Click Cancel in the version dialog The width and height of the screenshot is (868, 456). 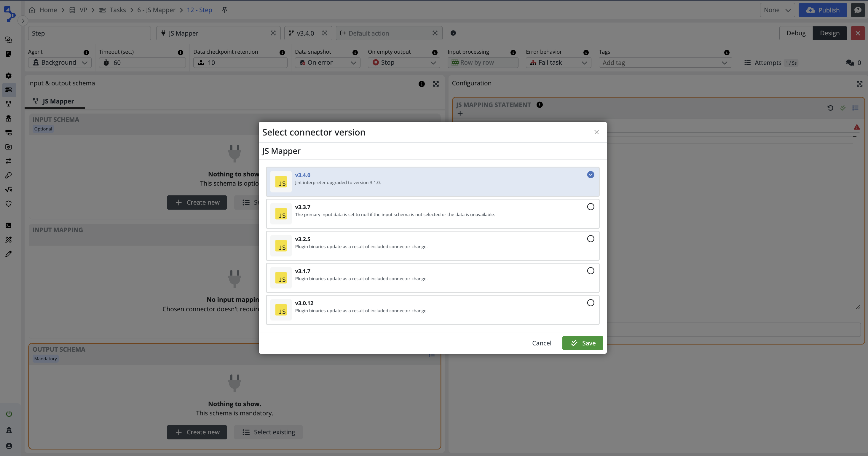[x=542, y=343]
